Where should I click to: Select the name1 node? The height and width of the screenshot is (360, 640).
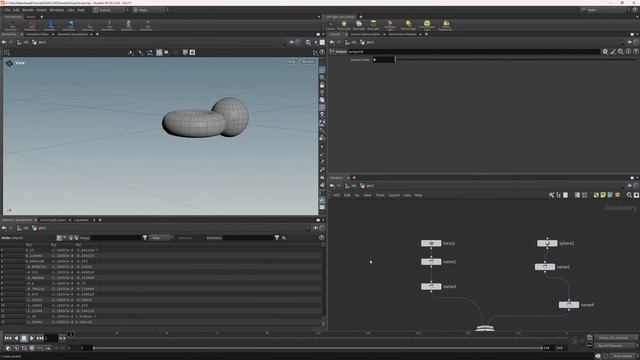coord(431,262)
